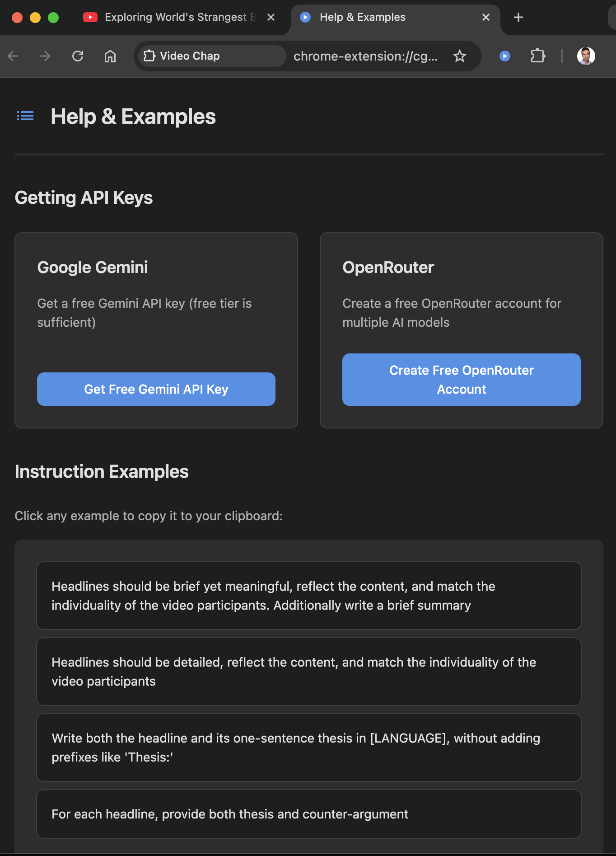
Task: Copy the [LANGUAGE] thesis instruction example
Action: pos(309,748)
